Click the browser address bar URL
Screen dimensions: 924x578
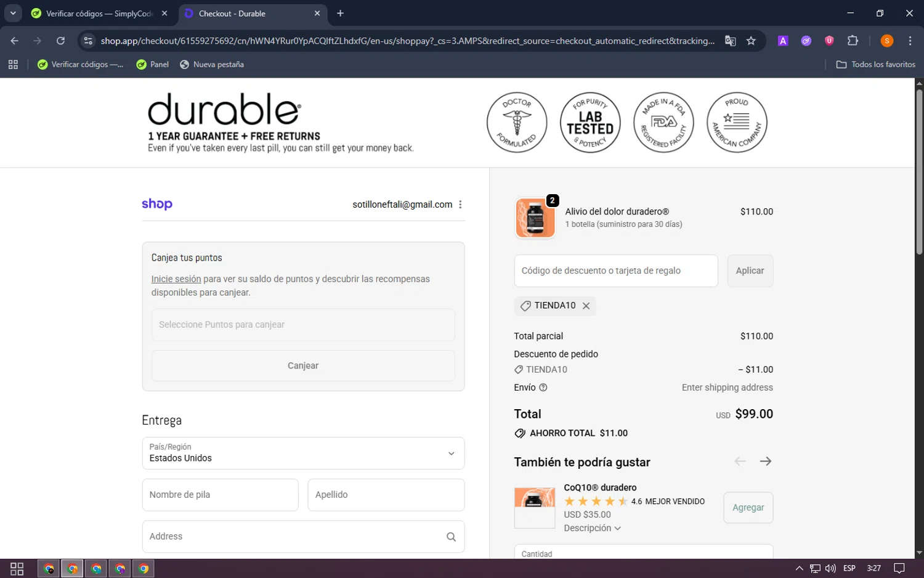[408, 41]
